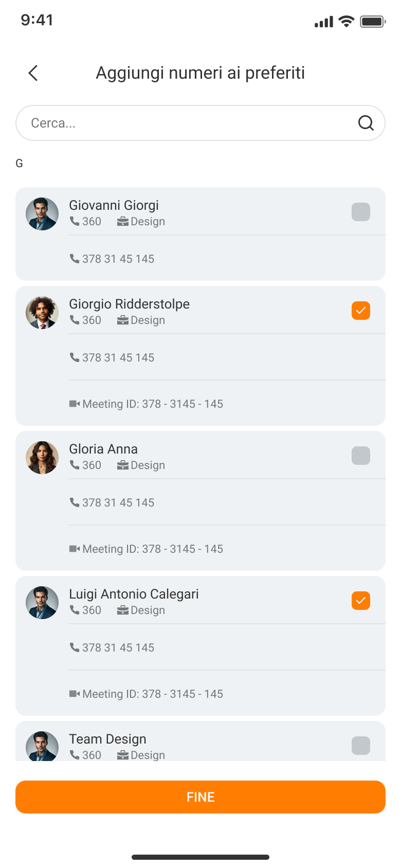
Task: Deselect the Luigi Antonio Calegari checkbox
Action: coord(361,601)
